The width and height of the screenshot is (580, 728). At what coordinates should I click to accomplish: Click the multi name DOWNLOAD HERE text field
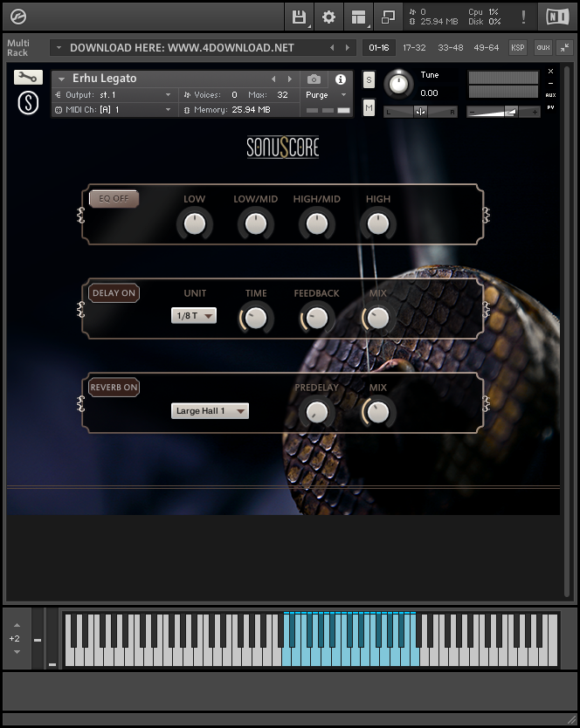click(183, 47)
